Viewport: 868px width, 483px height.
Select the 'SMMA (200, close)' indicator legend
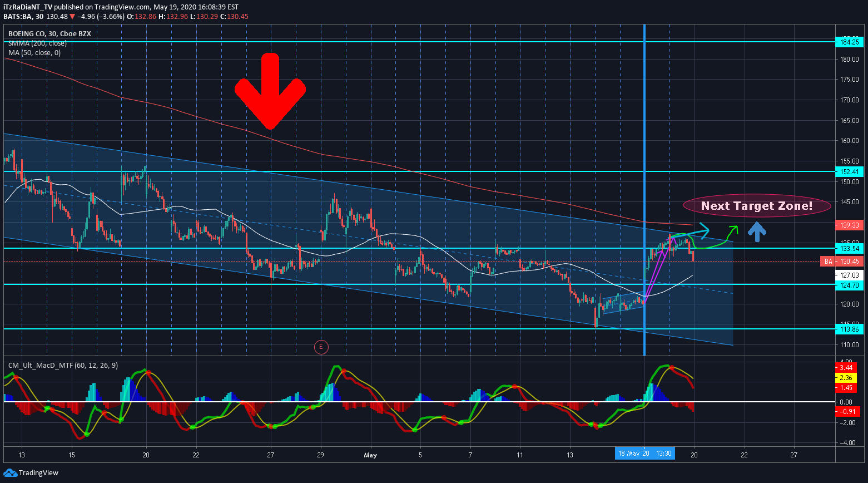coord(37,43)
